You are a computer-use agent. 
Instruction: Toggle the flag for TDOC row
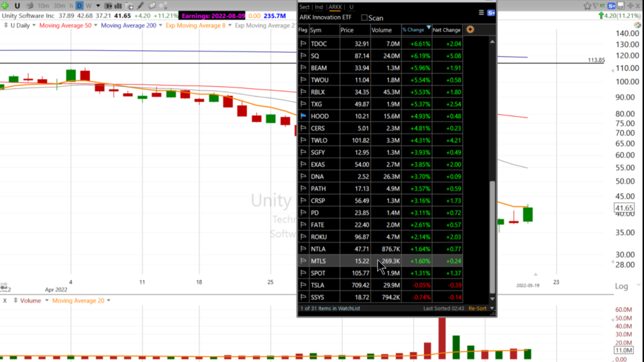pos(303,44)
